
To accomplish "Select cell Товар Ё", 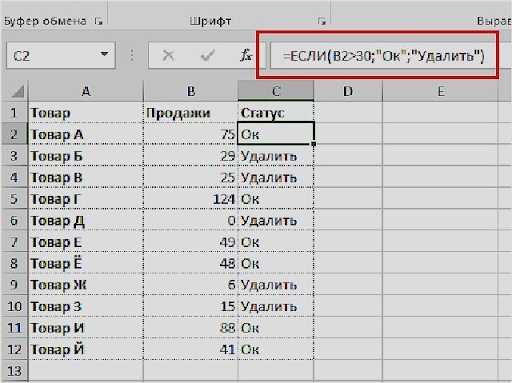I will point(86,263).
